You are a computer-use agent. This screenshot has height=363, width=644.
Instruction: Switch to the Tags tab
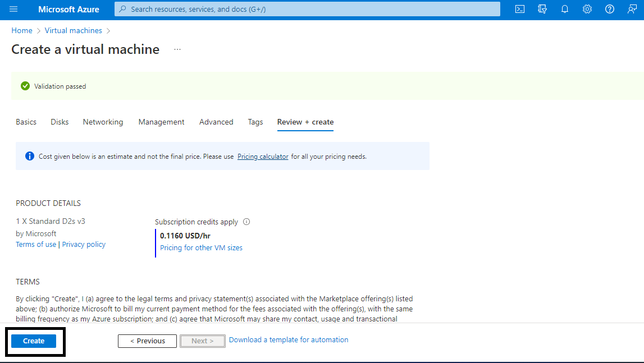pyautogui.click(x=255, y=122)
